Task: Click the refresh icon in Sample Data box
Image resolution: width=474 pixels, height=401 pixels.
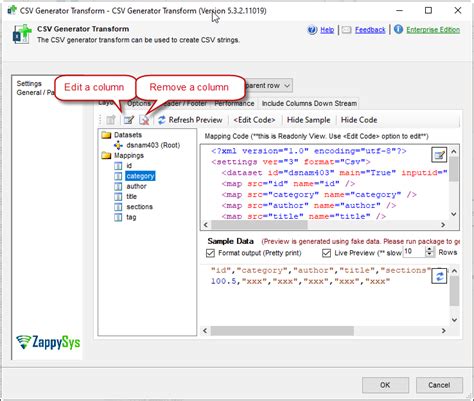Action: pos(439,276)
